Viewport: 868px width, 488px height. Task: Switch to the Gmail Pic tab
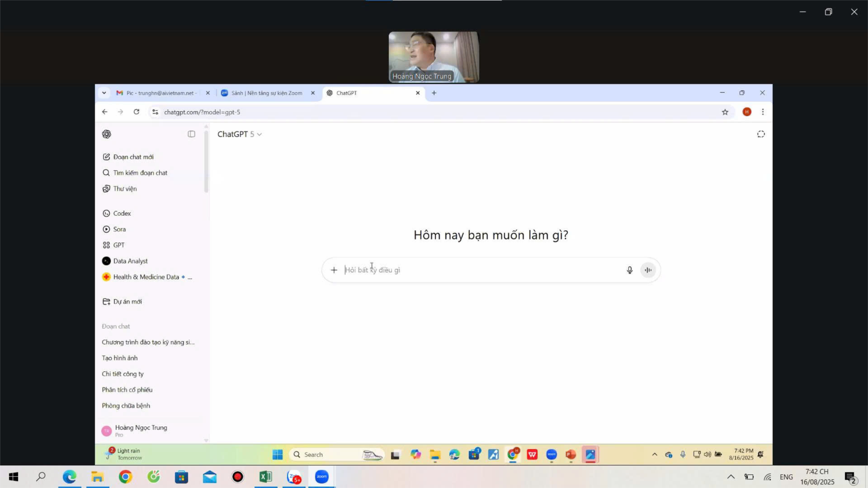coord(160,93)
